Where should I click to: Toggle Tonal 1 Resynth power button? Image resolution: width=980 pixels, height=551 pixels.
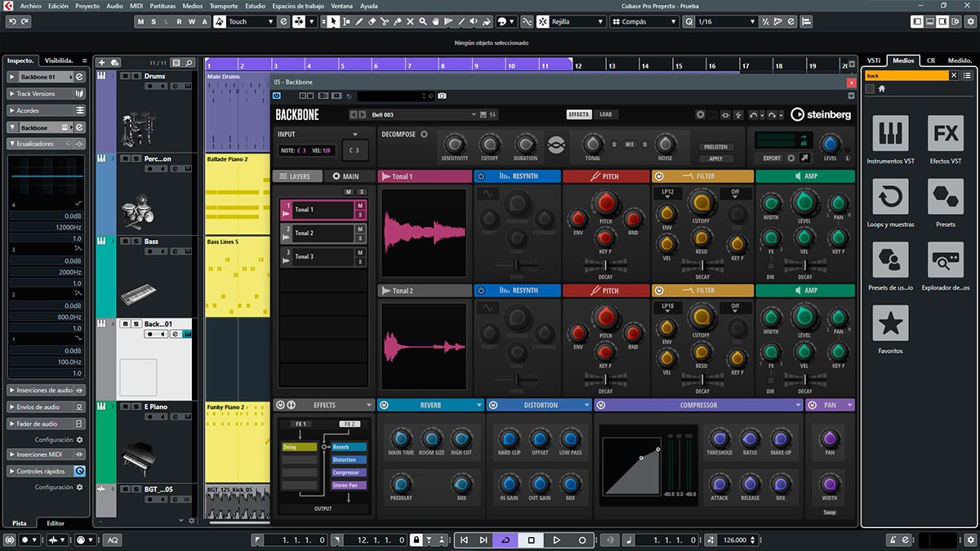[480, 176]
